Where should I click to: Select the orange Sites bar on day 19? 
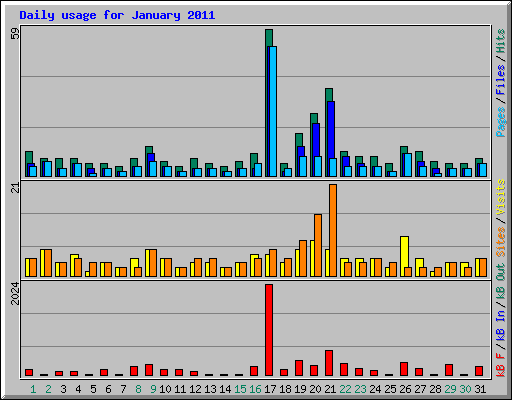click(x=303, y=258)
